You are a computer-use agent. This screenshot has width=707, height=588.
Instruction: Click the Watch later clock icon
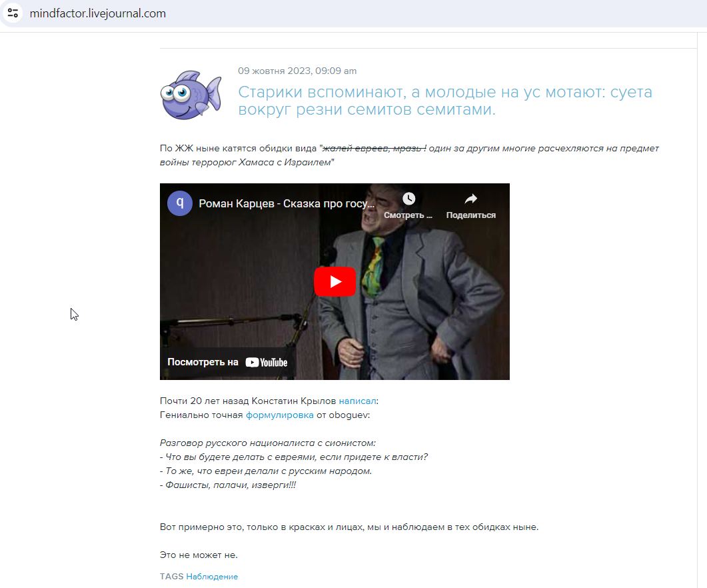point(408,199)
